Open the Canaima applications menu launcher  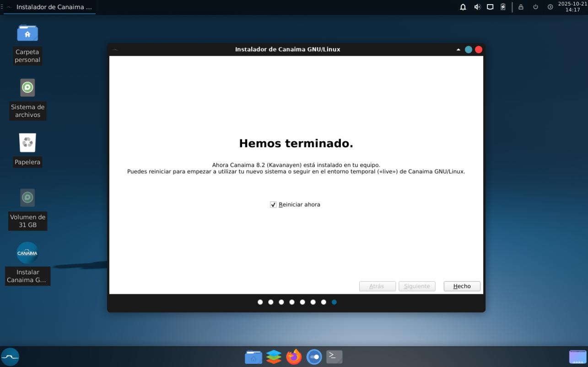point(10,357)
